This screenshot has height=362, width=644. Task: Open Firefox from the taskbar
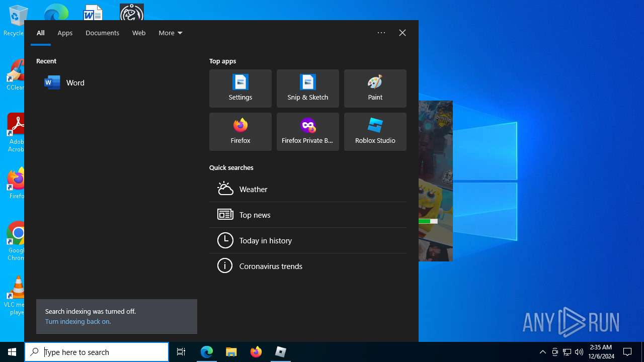pos(256,352)
